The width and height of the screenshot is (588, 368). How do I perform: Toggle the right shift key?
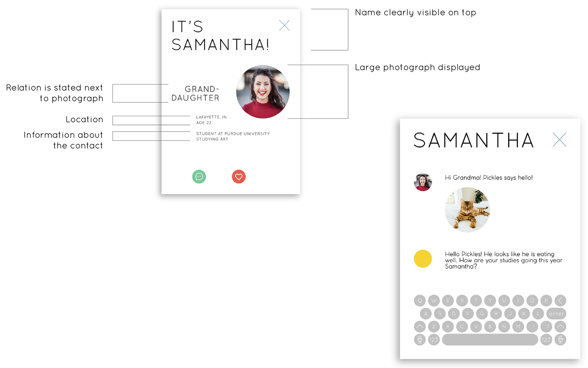(x=560, y=326)
